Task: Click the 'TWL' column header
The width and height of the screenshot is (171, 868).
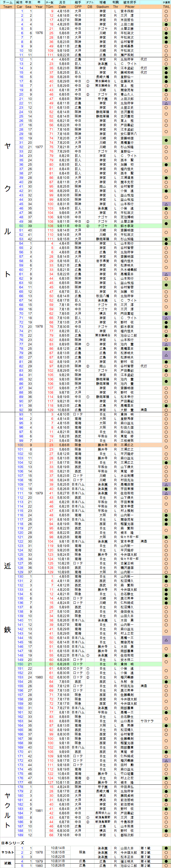Action: pyautogui.click(x=166, y=7)
